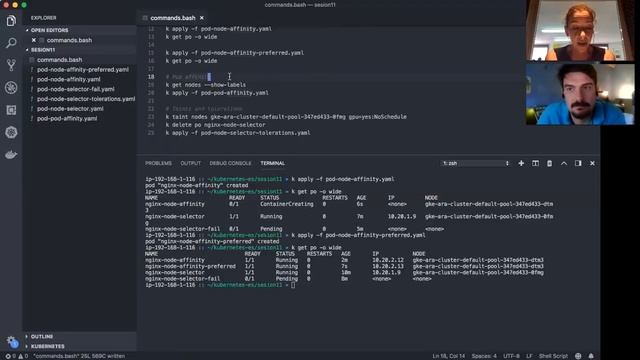Open the Manage gear icon

[11, 341]
